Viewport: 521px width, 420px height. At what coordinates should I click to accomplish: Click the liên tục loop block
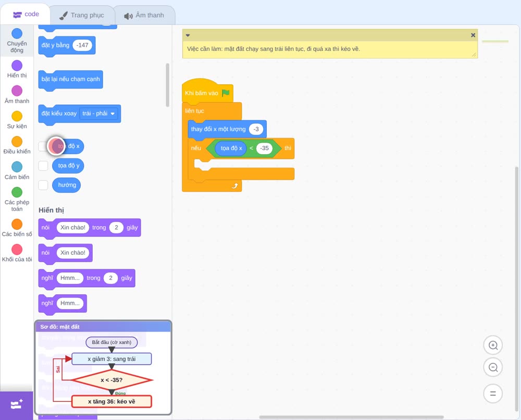(x=195, y=111)
